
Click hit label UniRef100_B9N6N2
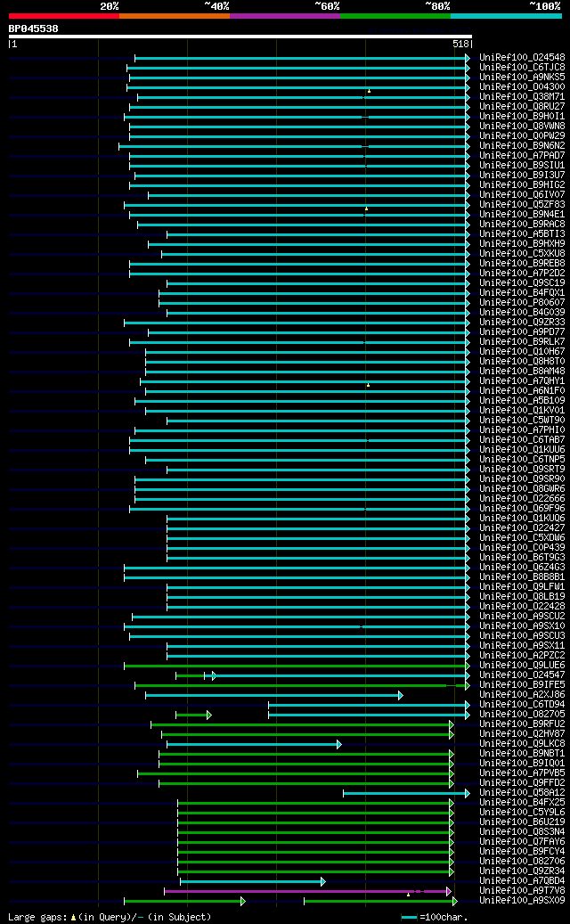522,145
